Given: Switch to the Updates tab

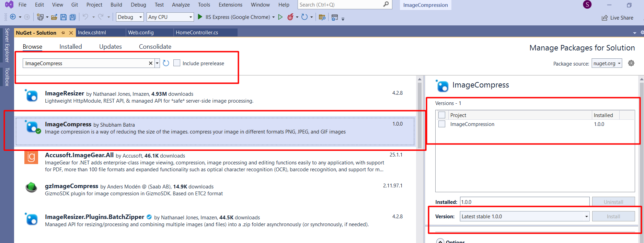Looking at the screenshot, I should (110, 46).
